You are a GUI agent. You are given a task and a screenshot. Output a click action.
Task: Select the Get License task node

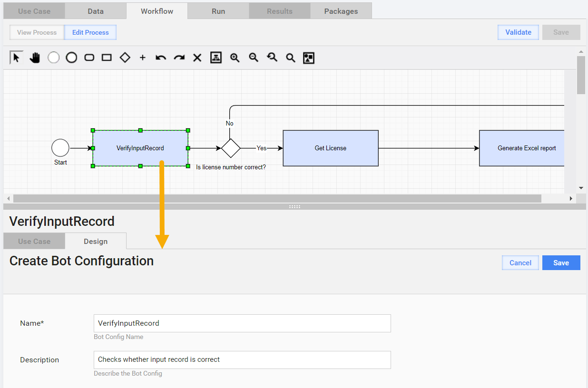[331, 148]
